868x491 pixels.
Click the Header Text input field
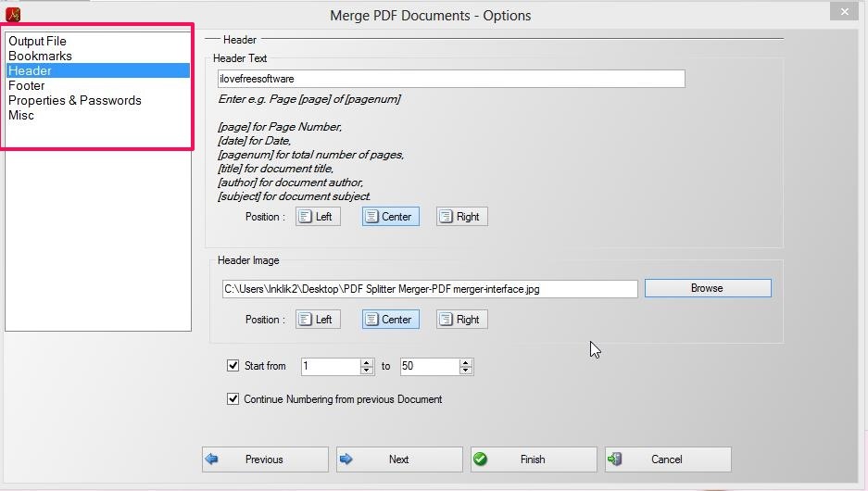[x=451, y=79]
